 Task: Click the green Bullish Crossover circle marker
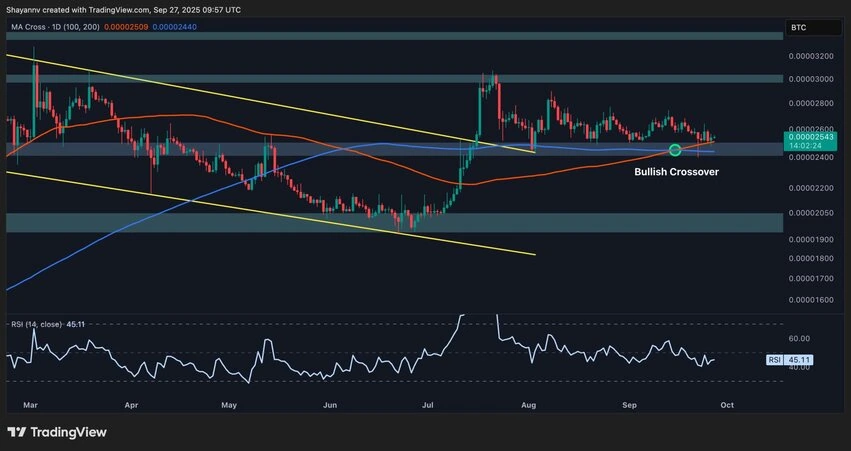click(x=675, y=150)
